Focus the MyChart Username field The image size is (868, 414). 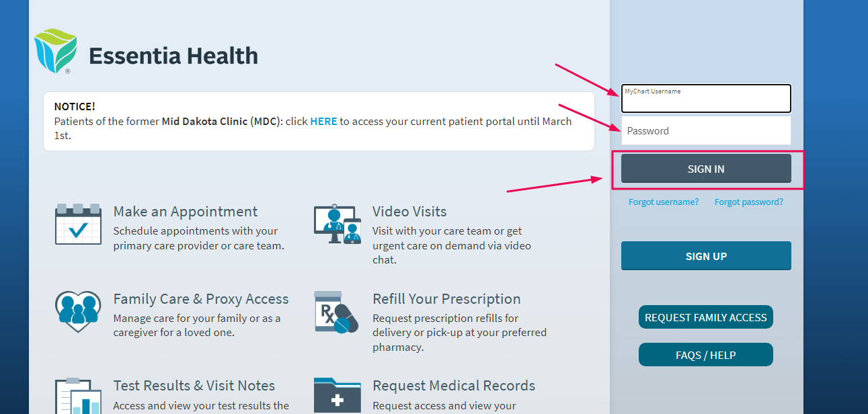(706, 98)
